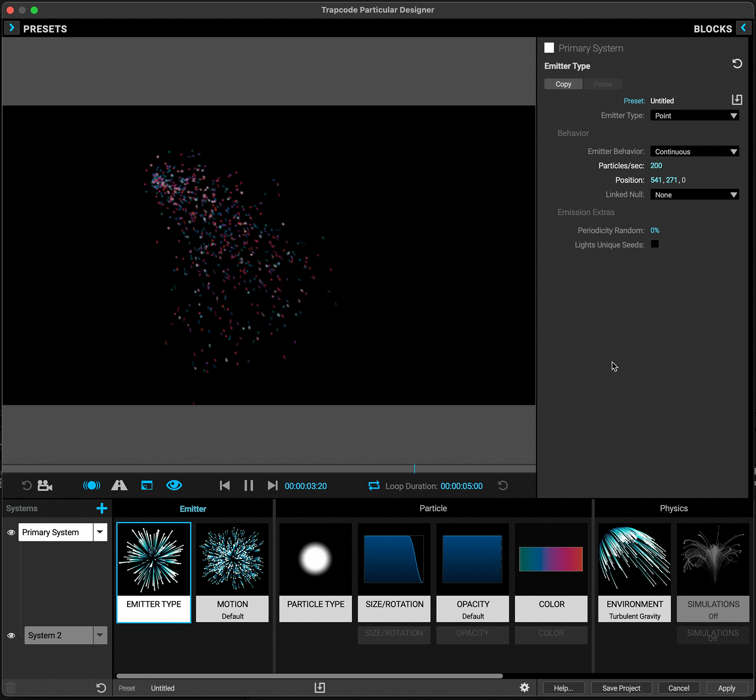
Task: Click the text letter A overlay icon
Action: click(119, 486)
